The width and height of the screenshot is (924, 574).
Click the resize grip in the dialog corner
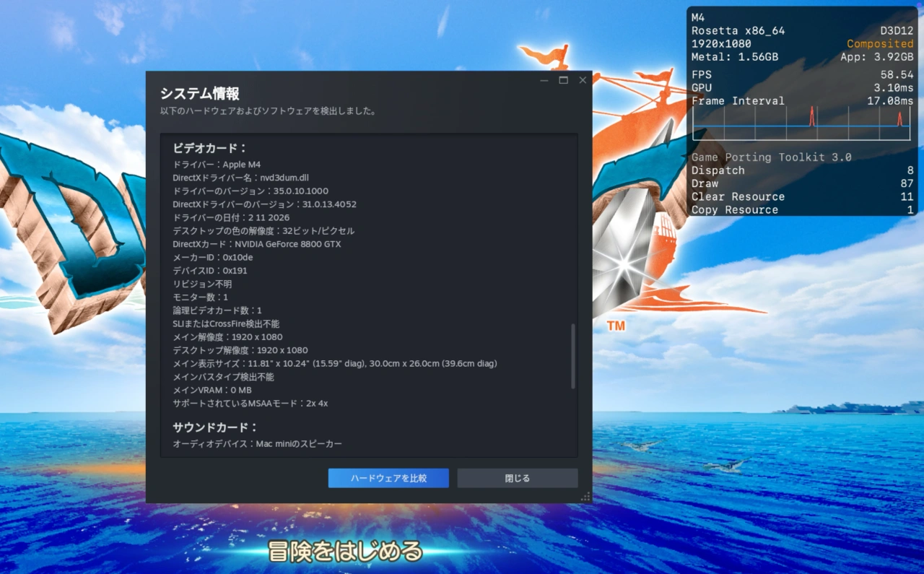[584, 495]
